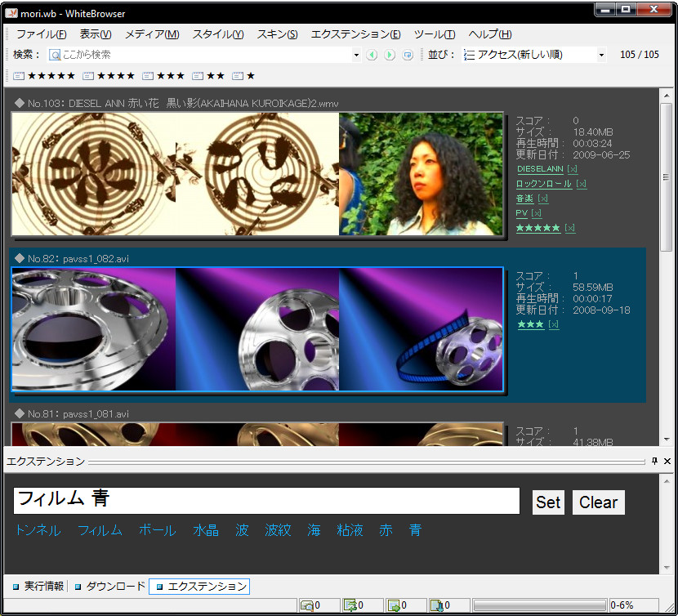This screenshot has width=678, height=616.
Task: Click the 音楽 tag link on No.103
Action: click(525, 199)
